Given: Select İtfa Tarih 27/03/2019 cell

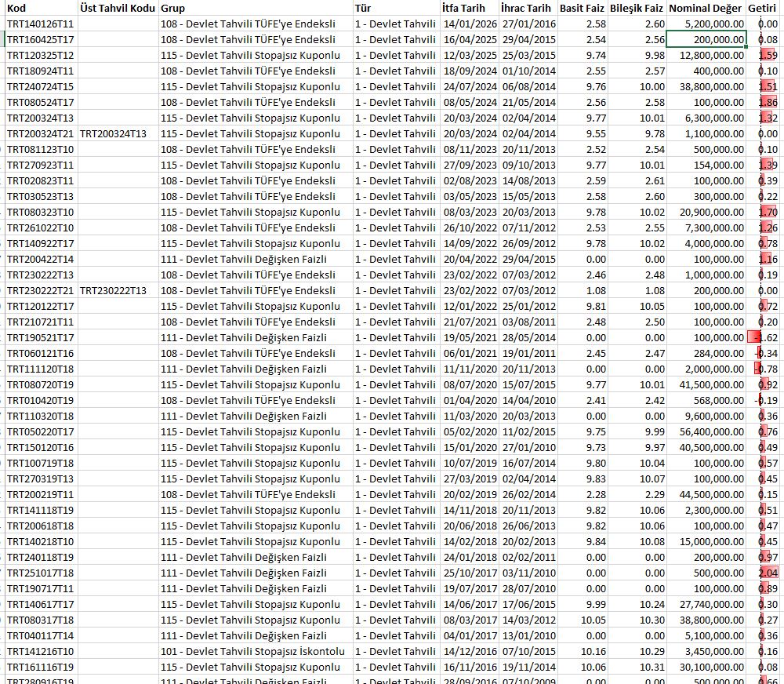Looking at the screenshot, I should point(470,478).
